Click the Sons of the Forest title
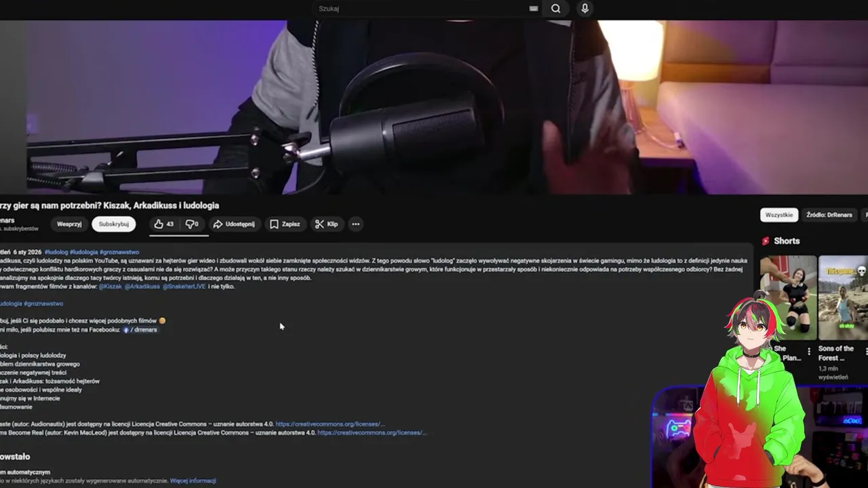Image resolution: width=868 pixels, height=488 pixels. coord(836,353)
